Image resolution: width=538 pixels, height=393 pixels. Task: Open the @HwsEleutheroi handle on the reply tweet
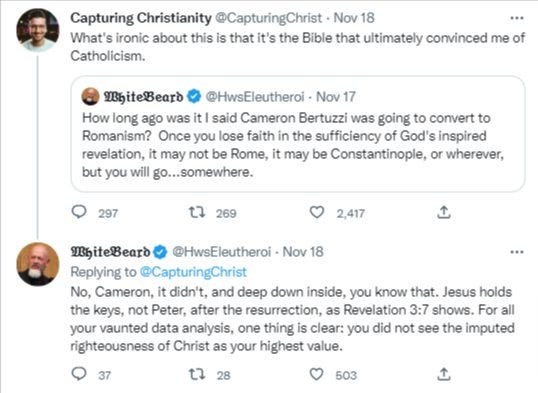[221, 252]
